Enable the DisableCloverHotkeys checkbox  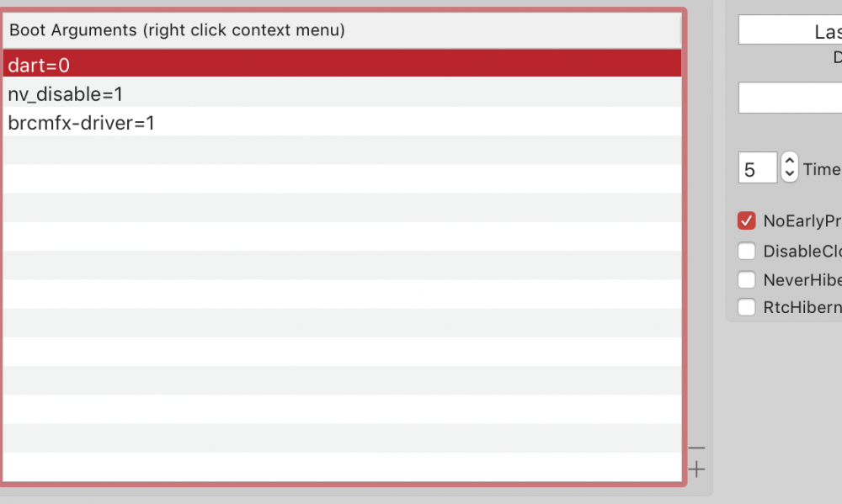tap(746, 251)
